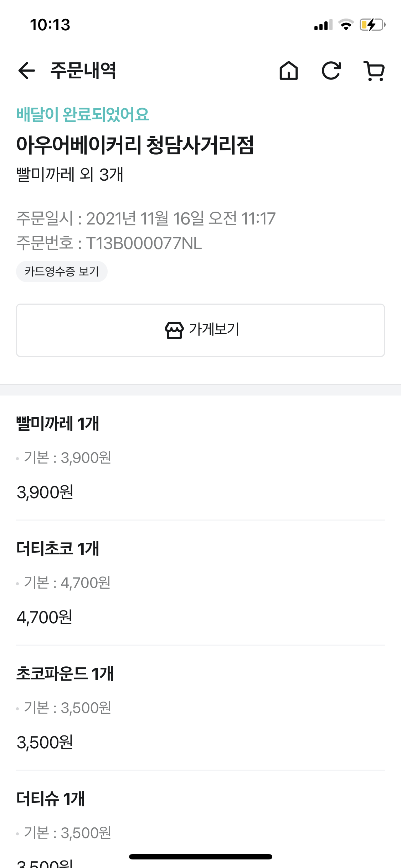This screenshot has width=401, height=868.
Task: Tap the 배달이 완료되었어요 status text
Action: point(83,114)
